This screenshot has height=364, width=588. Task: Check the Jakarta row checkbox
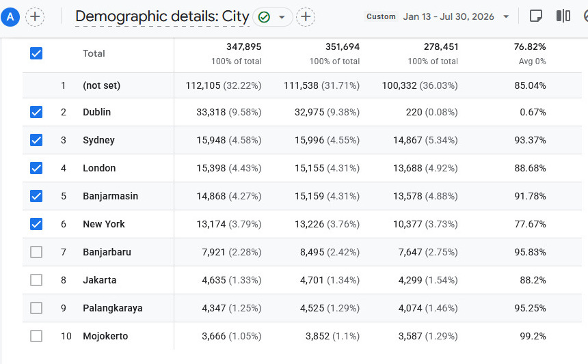(x=36, y=280)
